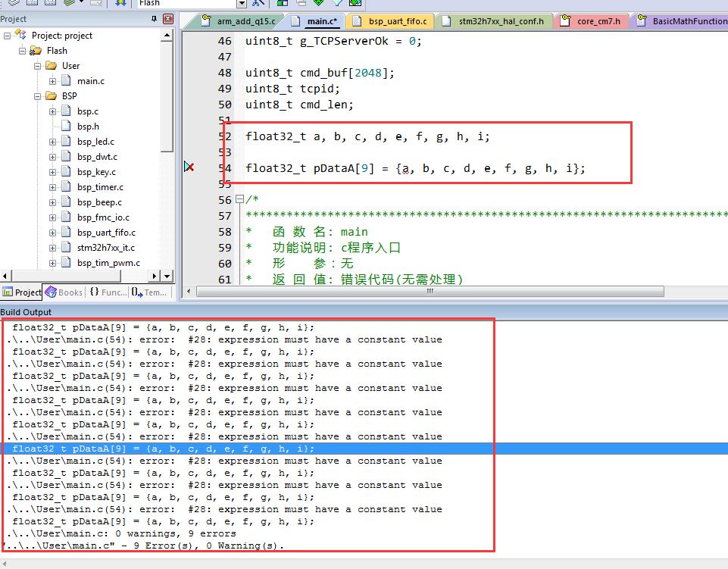Collapse the comment block at line 56

click(239, 200)
